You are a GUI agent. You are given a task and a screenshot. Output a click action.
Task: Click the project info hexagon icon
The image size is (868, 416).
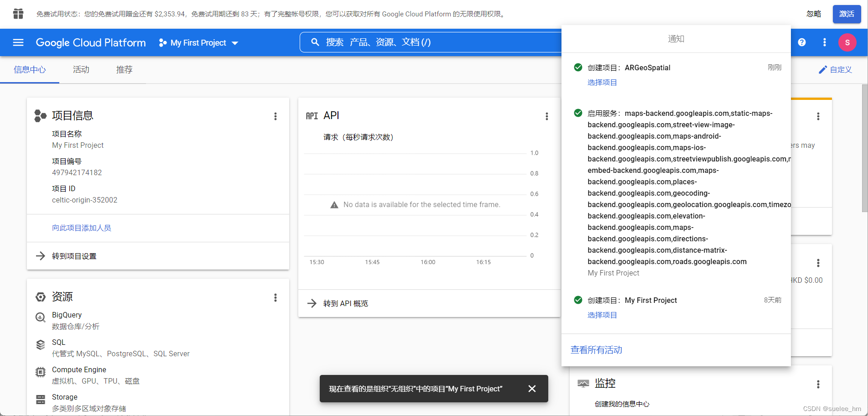pos(40,116)
